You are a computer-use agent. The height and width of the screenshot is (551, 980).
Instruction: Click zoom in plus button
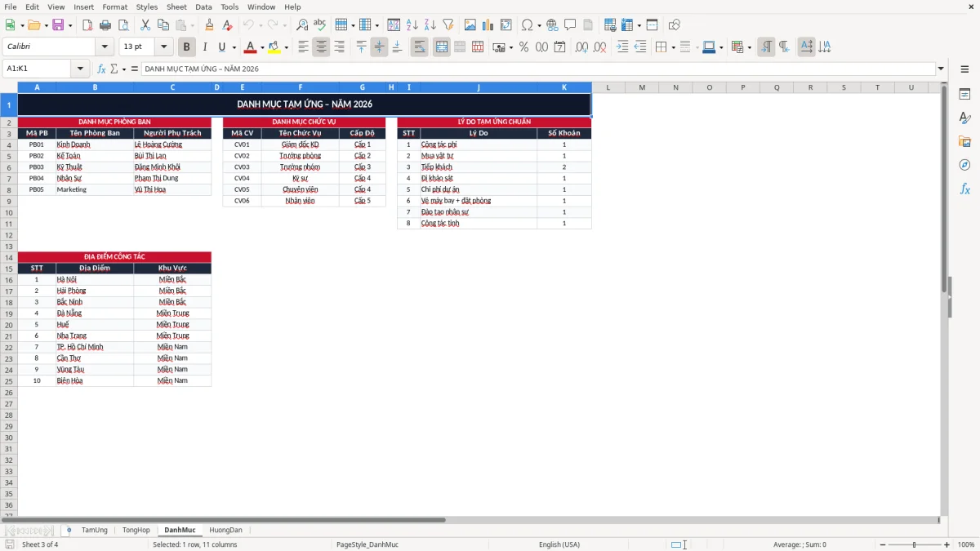tap(947, 544)
